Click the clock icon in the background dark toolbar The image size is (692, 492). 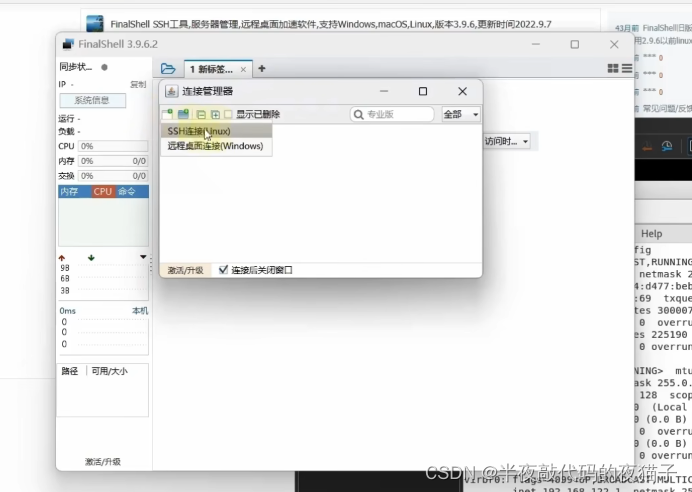point(667,146)
